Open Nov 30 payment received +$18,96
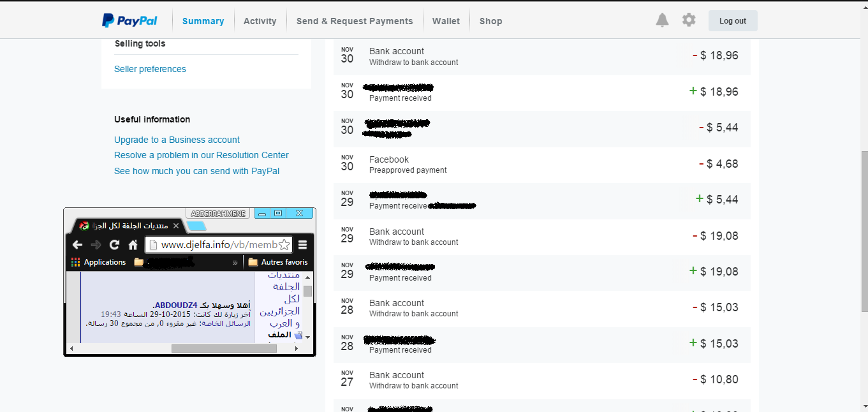The height and width of the screenshot is (412, 868). 541,92
